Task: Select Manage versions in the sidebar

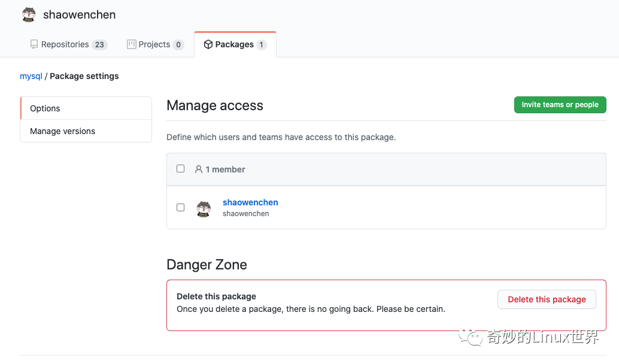Action: (x=62, y=131)
